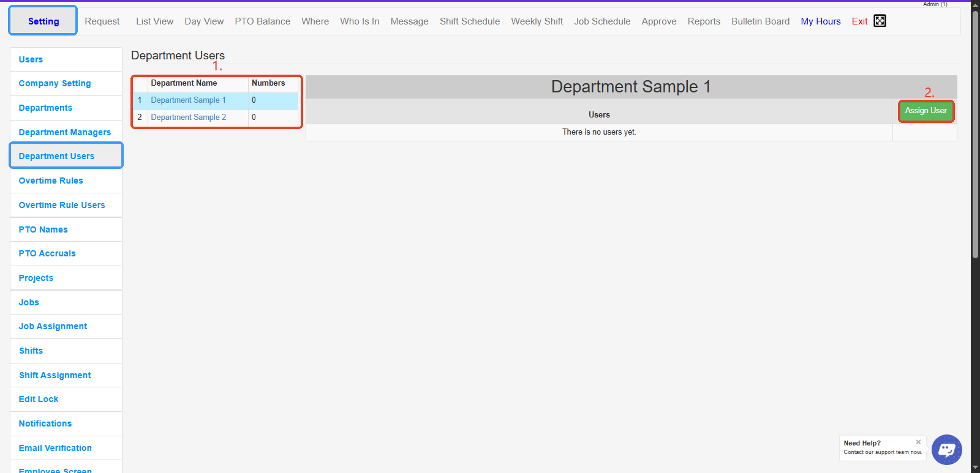Image resolution: width=980 pixels, height=473 pixels.
Task: Open the Who Is In view
Action: pyautogui.click(x=360, y=21)
